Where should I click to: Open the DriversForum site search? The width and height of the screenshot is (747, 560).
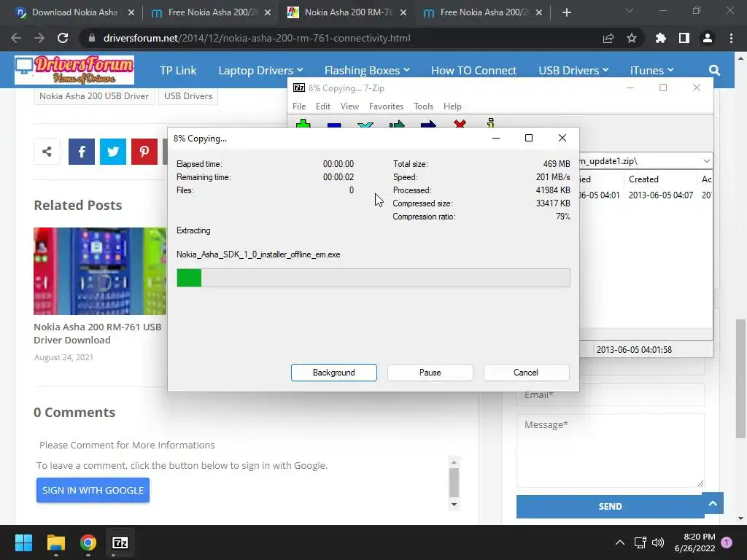[714, 71]
